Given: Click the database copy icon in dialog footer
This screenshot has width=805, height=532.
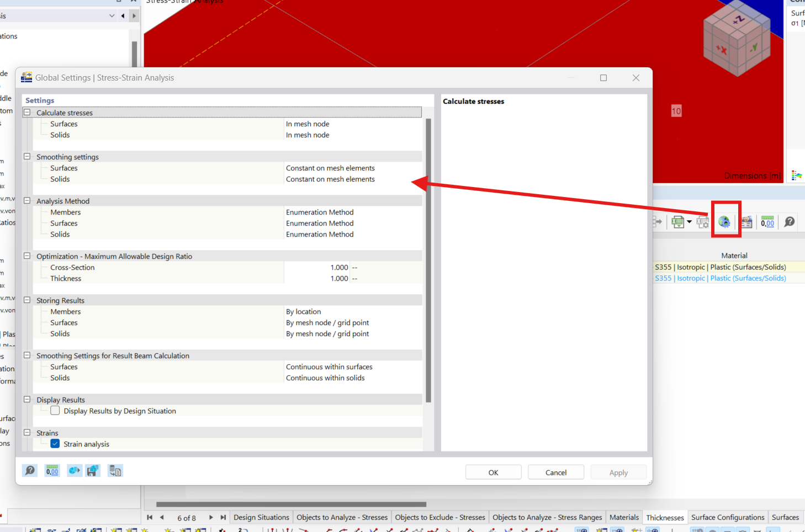Looking at the screenshot, I should point(115,471).
